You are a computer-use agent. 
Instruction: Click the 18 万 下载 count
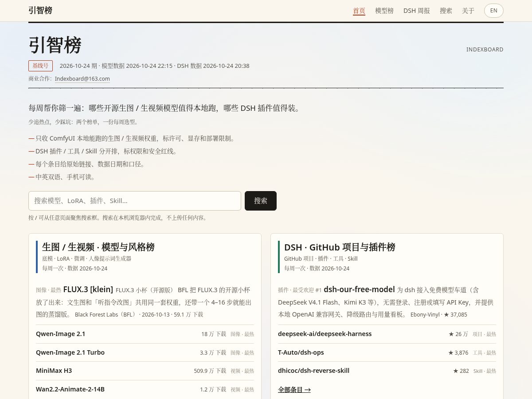214,334
